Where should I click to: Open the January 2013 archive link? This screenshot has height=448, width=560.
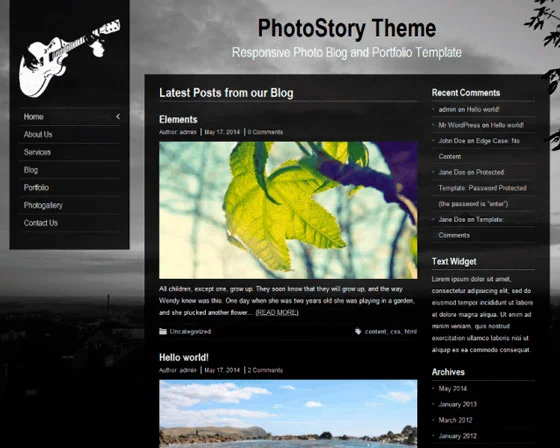[458, 404]
